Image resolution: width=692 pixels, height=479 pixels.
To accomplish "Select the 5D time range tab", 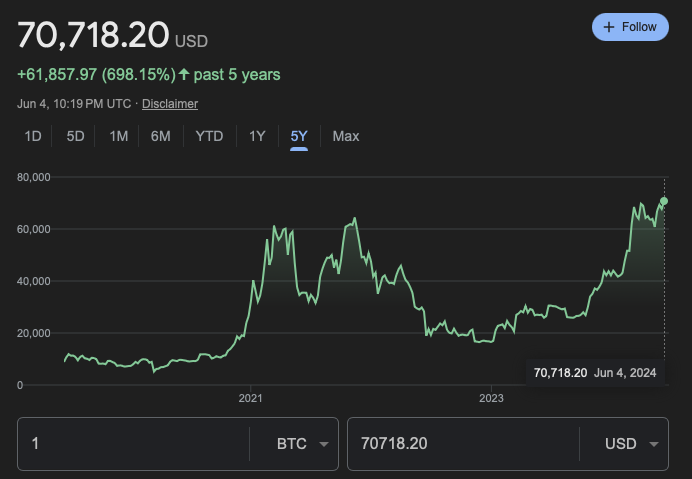I will 75,136.
